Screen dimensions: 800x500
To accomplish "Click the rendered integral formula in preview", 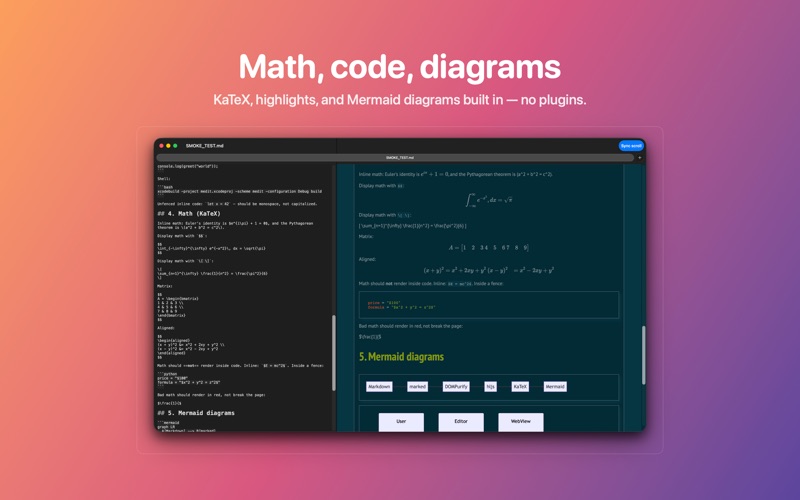I will (x=488, y=200).
